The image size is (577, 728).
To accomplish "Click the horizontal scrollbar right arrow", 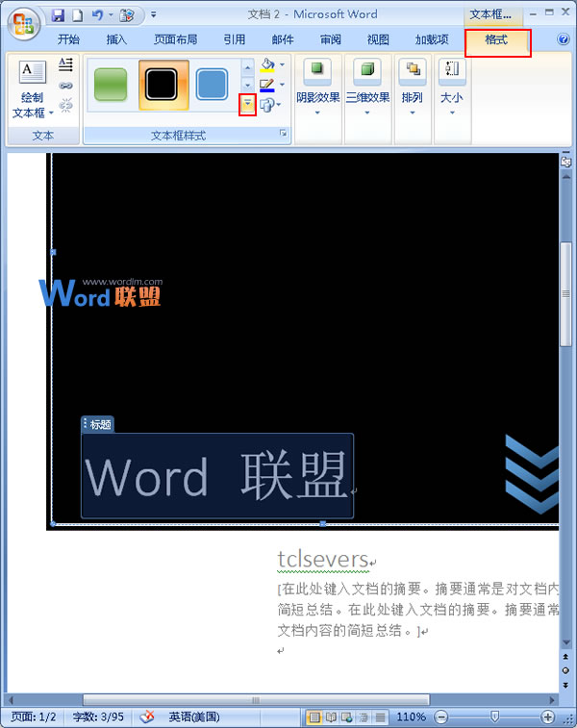I will (x=551, y=700).
